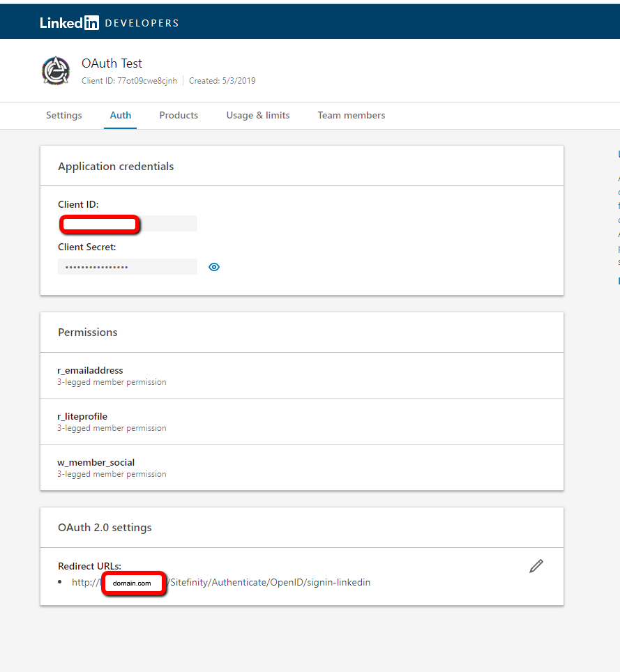Select the w_member_social permission row
The width and height of the screenshot is (620, 672).
coord(302,468)
